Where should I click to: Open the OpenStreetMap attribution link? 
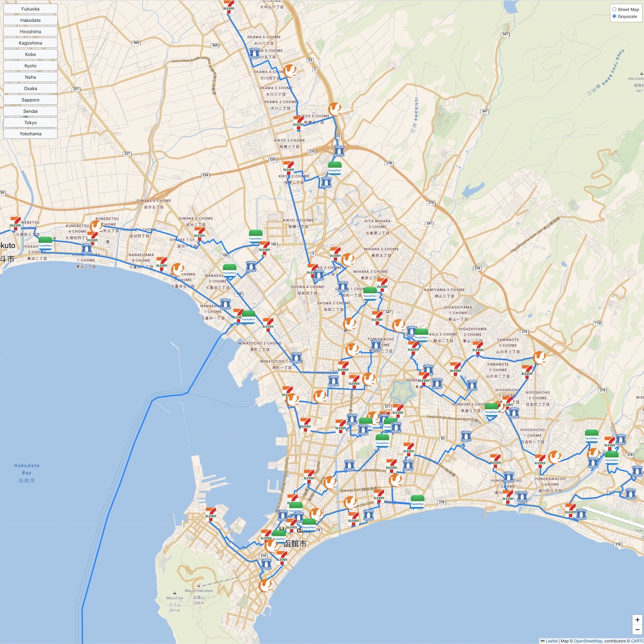588,641
